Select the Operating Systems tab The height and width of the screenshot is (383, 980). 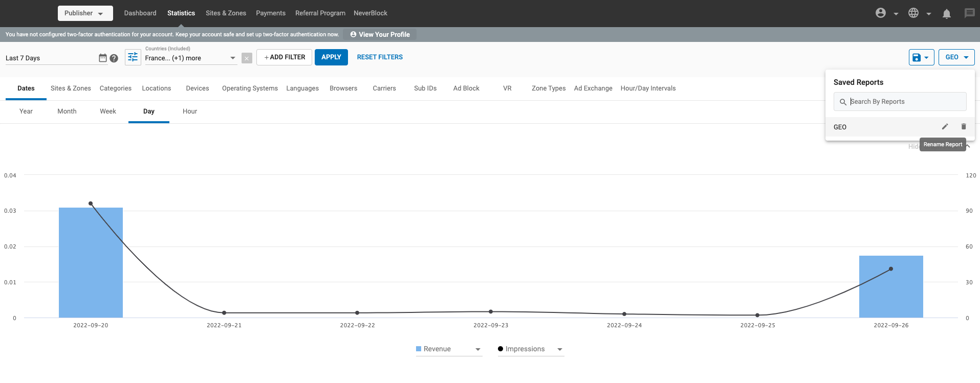coord(250,88)
